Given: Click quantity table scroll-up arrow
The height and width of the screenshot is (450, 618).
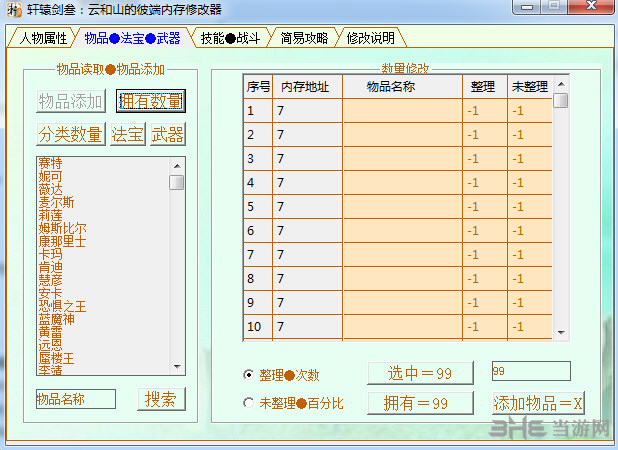Looking at the screenshot, I should 561,84.
